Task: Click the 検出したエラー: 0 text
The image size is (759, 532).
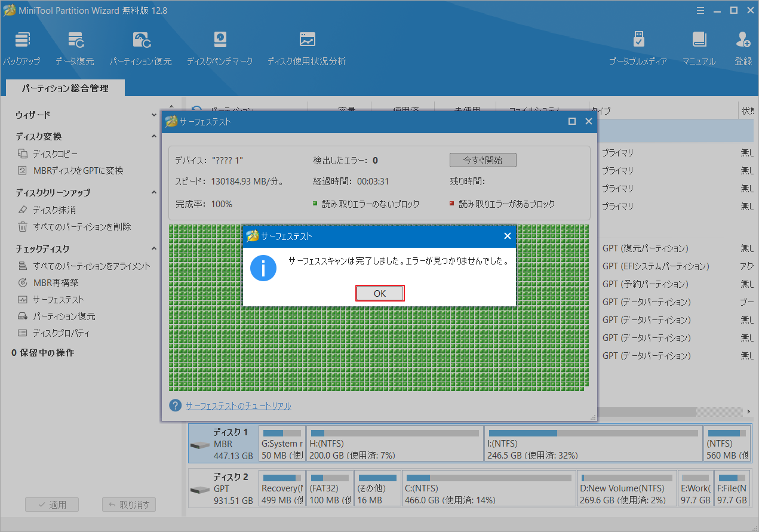Action: (345, 161)
